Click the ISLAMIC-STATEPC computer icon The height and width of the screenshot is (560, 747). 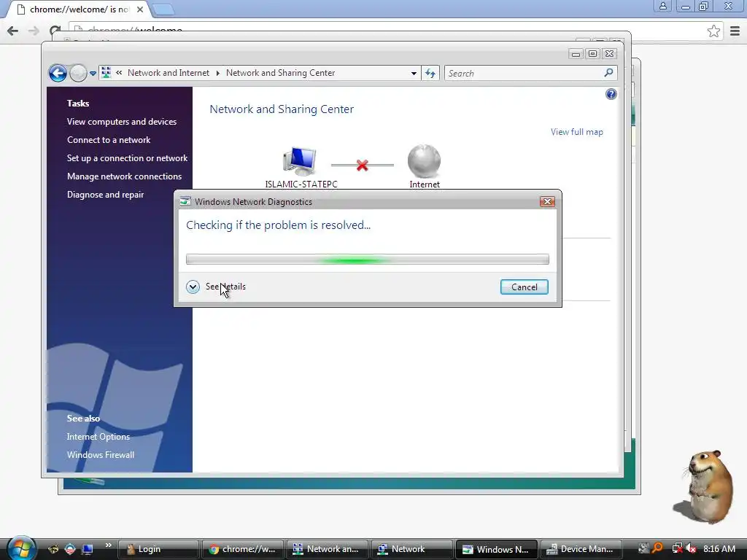(x=299, y=161)
